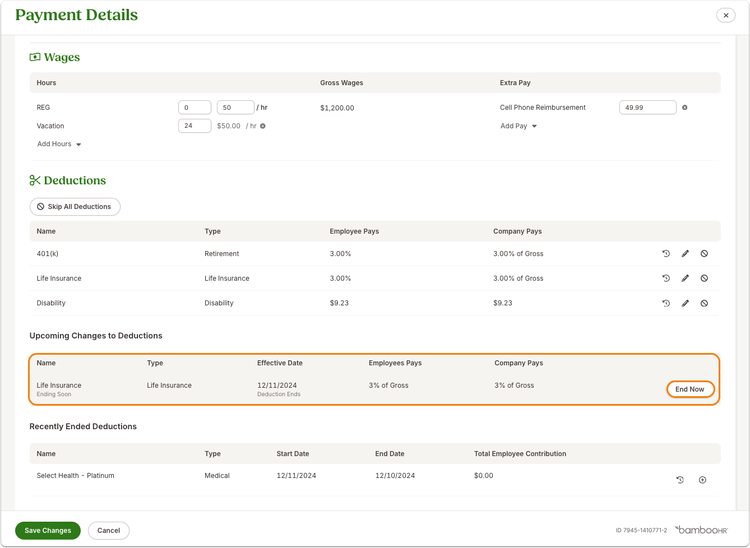
Task: Change the Cell Phone Reimbursement amount field
Action: [x=648, y=108]
